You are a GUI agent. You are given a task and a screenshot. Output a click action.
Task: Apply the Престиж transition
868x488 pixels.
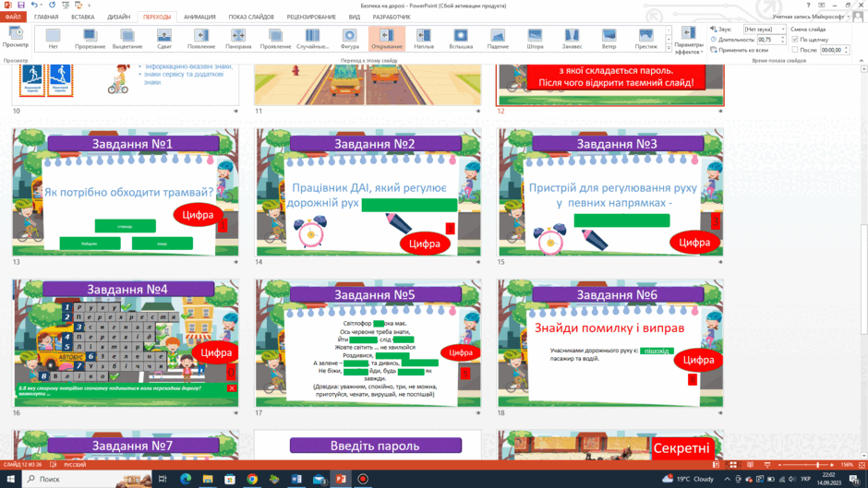(x=646, y=39)
